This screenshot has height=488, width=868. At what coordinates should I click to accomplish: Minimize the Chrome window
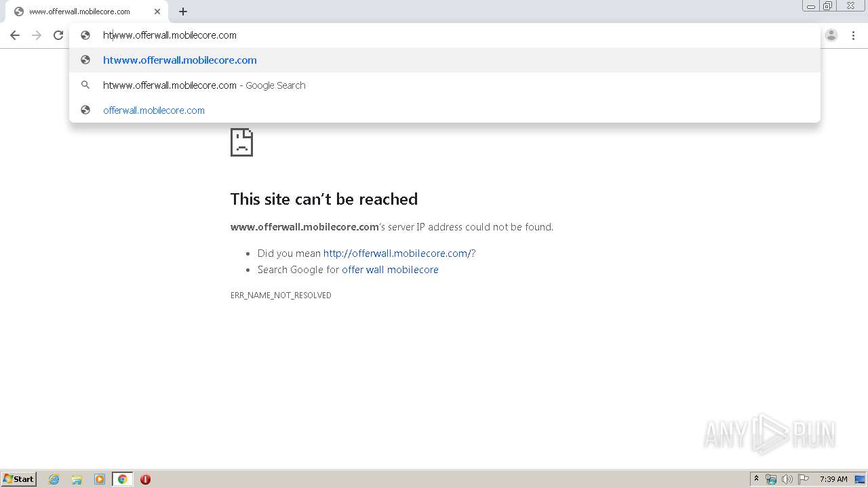tap(811, 6)
